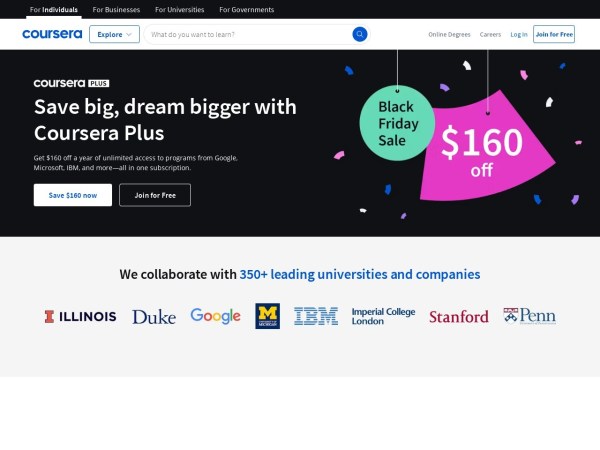Open the Duke partner logo
This screenshot has width=600, height=450.
(x=153, y=317)
